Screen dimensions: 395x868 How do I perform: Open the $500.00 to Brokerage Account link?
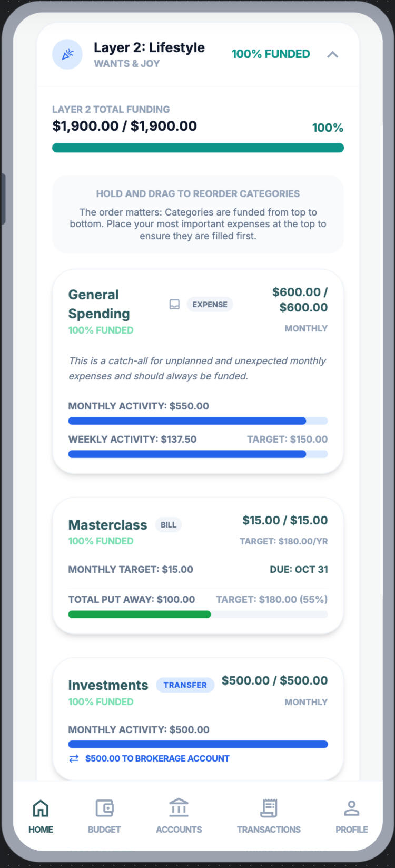tap(157, 758)
